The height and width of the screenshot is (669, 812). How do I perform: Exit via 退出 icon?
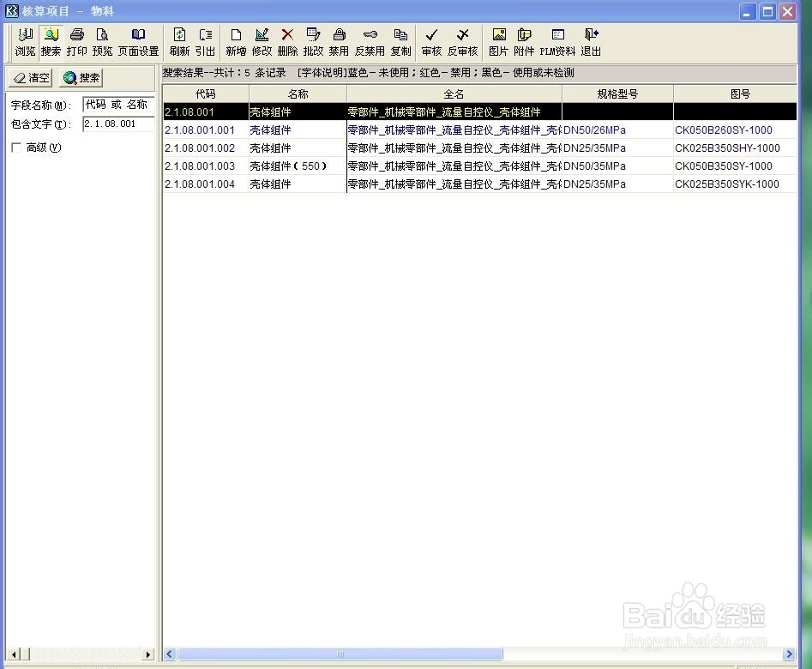(x=591, y=43)
